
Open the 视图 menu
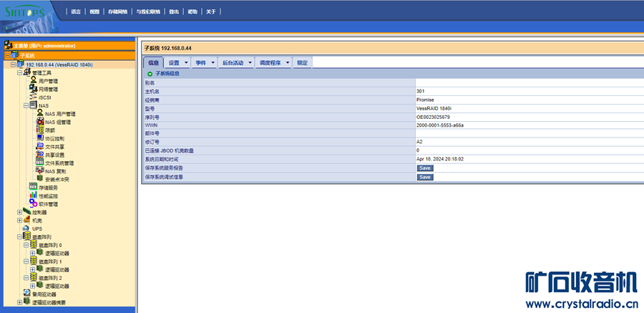coord(94,12)
